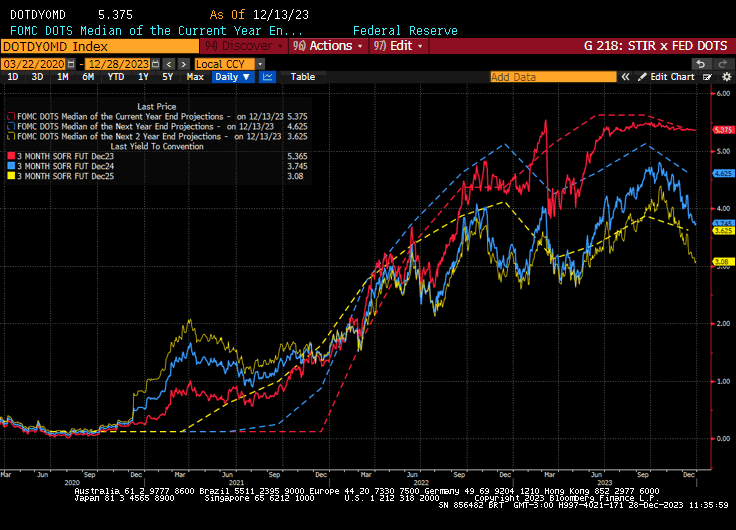Collapse panel with double chevron icon
The width and height of the screenshot is (736, 530).
625,77
